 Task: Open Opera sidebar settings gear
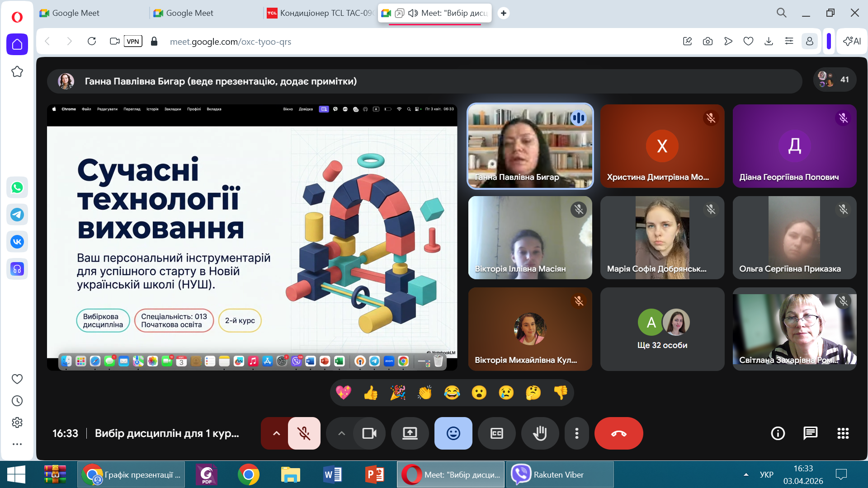tap(17, 422)
